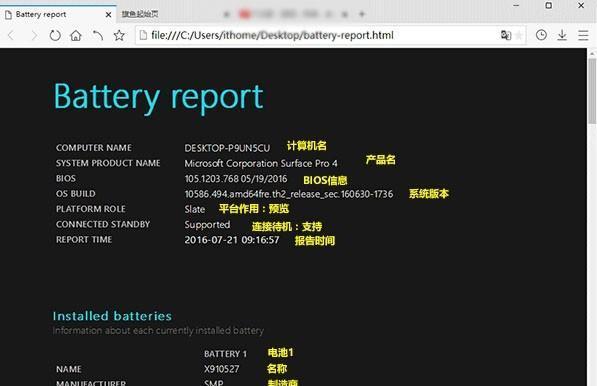This screenshot has width=597, height=386.
Task: Click the DESKTOP-P9UN5CU computer name value
Action: click(x=227, y=148)
